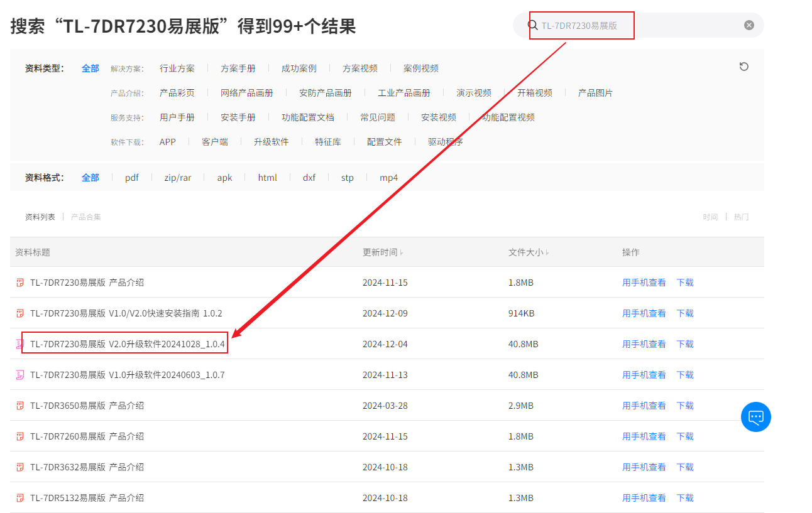The image size is (812, 513).
Task: Open V1.0升级软件20240603_1.0.7 entry
Action: [x=128, y=375]
